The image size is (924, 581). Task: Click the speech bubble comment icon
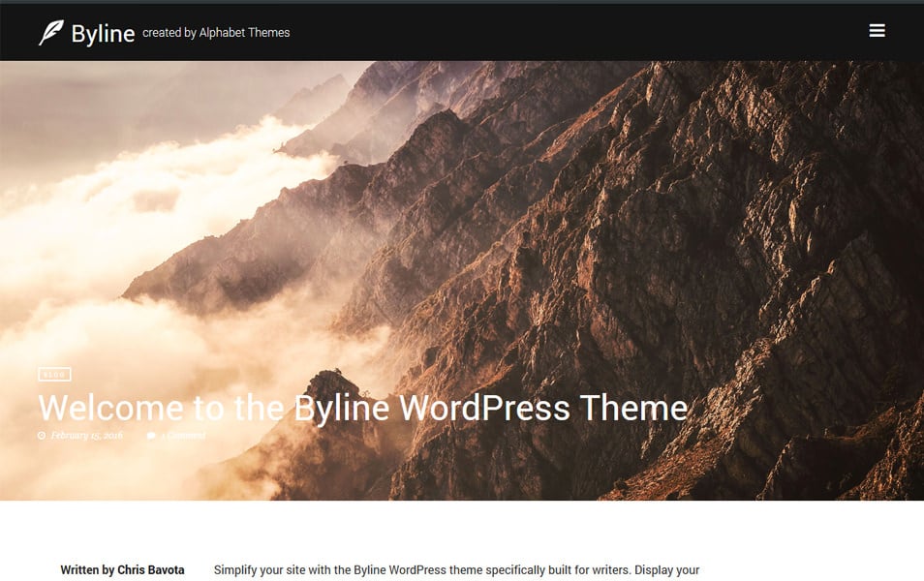151,436
